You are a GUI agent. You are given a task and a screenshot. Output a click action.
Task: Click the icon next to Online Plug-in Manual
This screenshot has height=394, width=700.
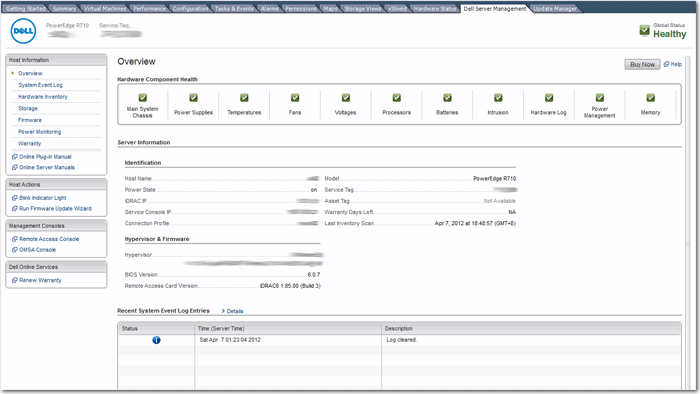point(15,157)
